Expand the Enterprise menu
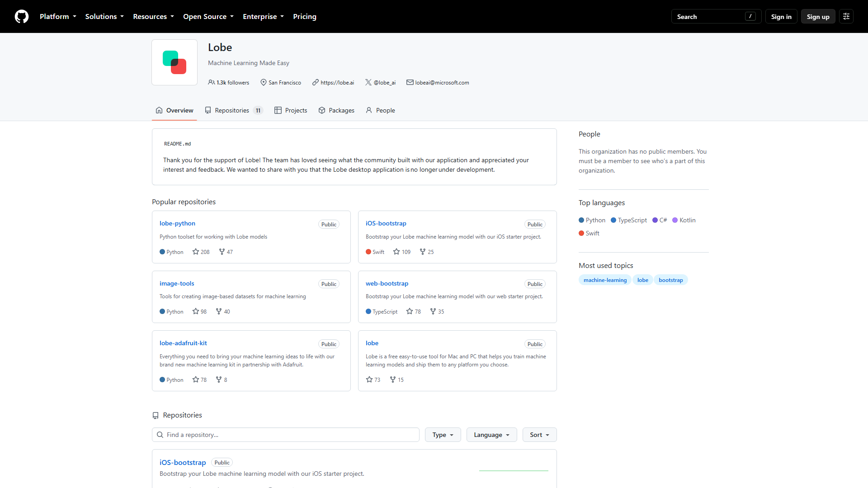 tap(263, 16)
